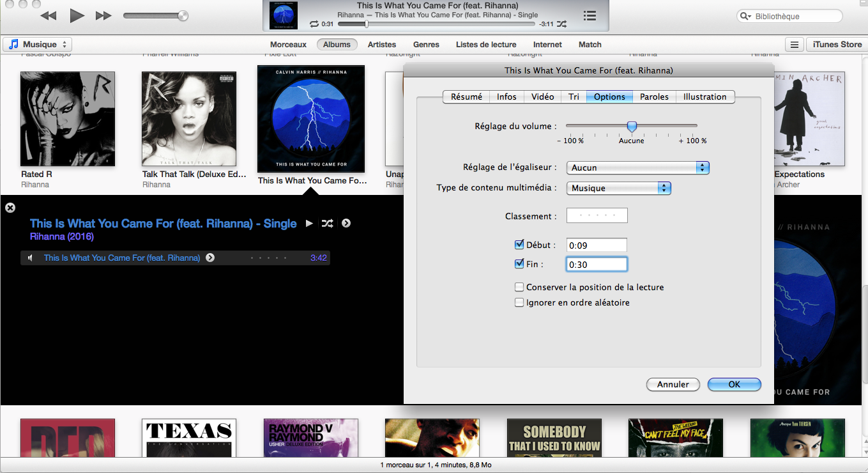Switch to the Morceaux view
The image size is (868, 473).
[x=288, y=45]
